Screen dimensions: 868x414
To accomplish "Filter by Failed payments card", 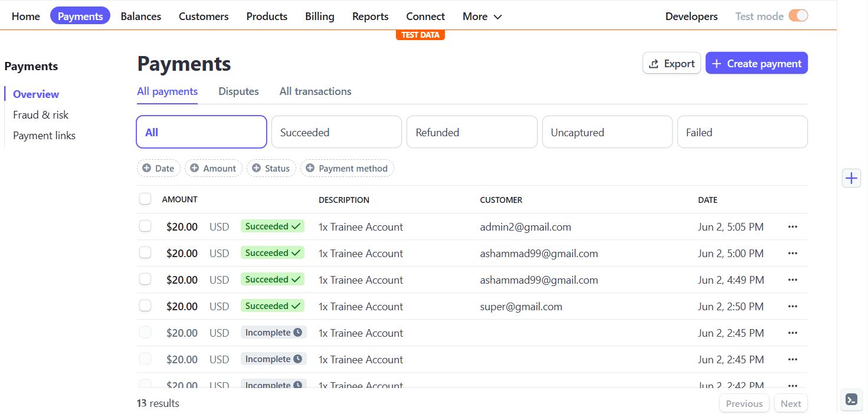I will coord(742,132).
